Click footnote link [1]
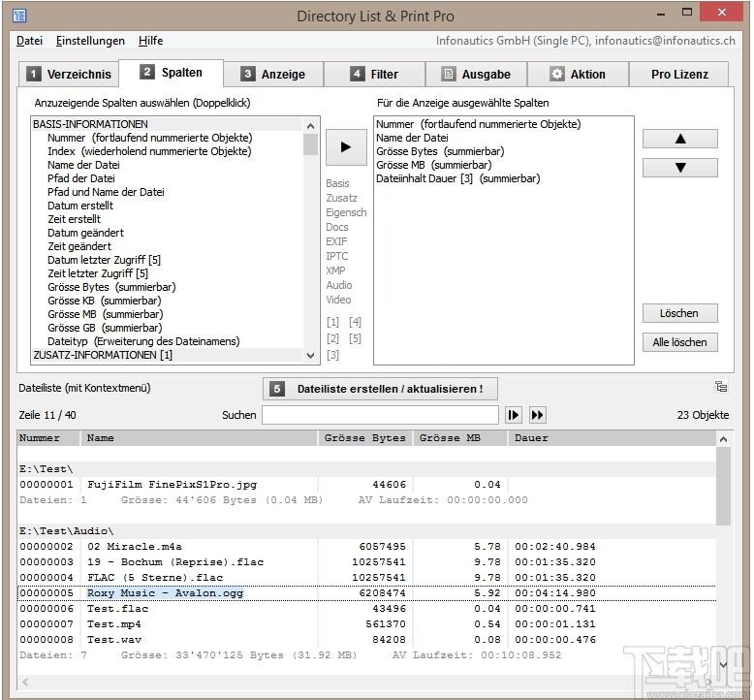754x700 pixels. pyautogui.click(x=332, y=321)
